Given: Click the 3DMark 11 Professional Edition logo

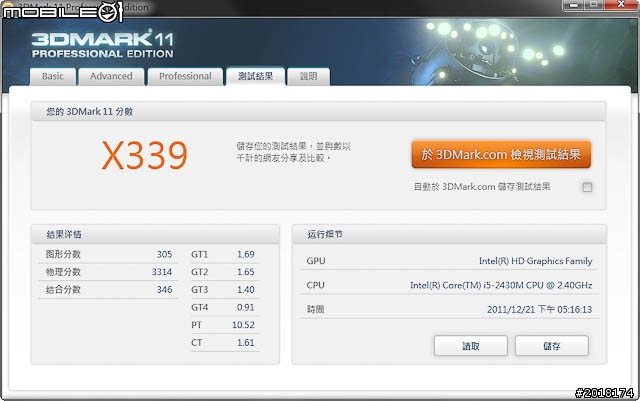Looking at the screenshot, I should 102,44.
